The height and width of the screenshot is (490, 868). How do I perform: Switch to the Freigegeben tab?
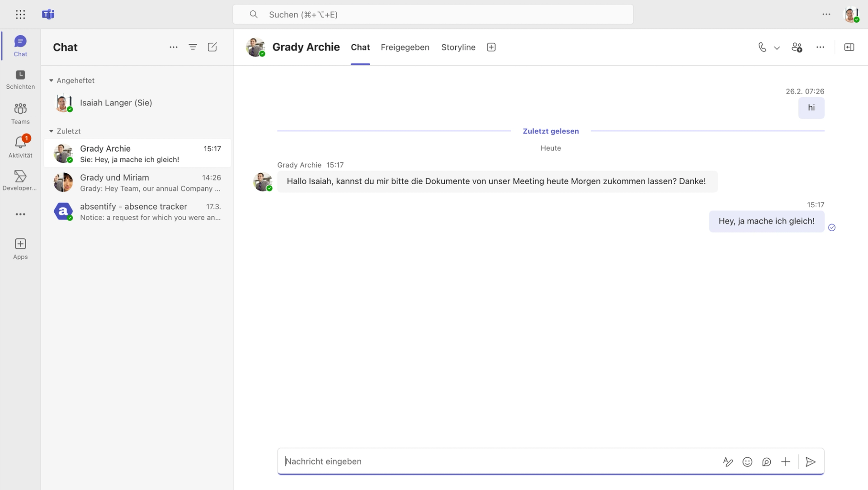point(405,47)
